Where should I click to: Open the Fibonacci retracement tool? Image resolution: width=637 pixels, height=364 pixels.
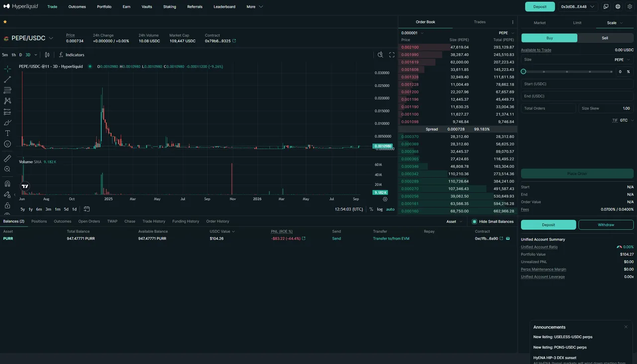(7, 91)
